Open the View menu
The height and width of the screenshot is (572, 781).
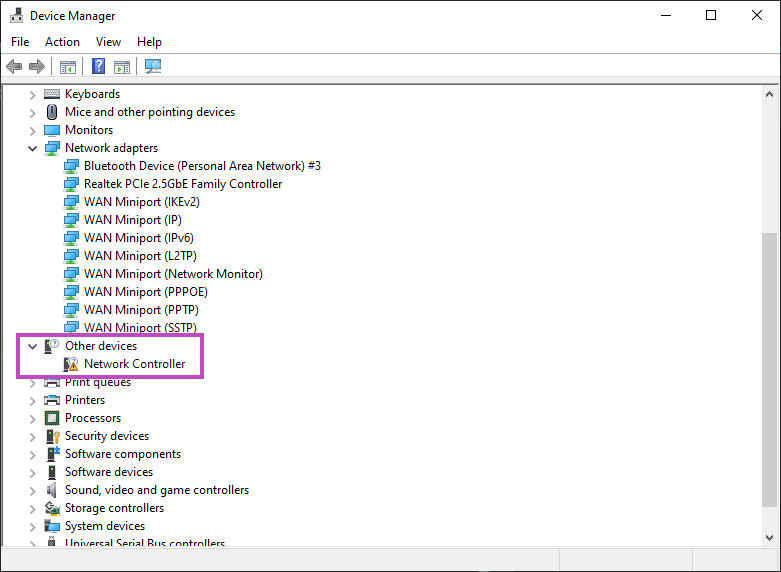[x=108, y=42]
